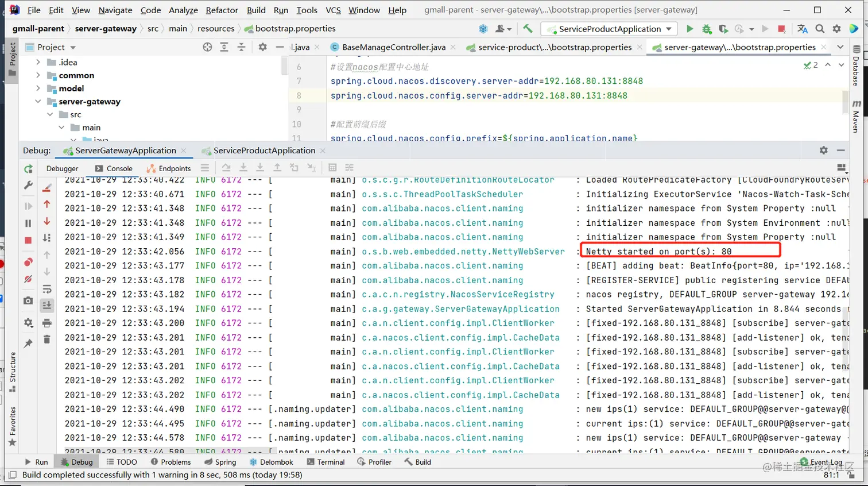Click the NettyWebServer logger name in the console

point(463,252)
